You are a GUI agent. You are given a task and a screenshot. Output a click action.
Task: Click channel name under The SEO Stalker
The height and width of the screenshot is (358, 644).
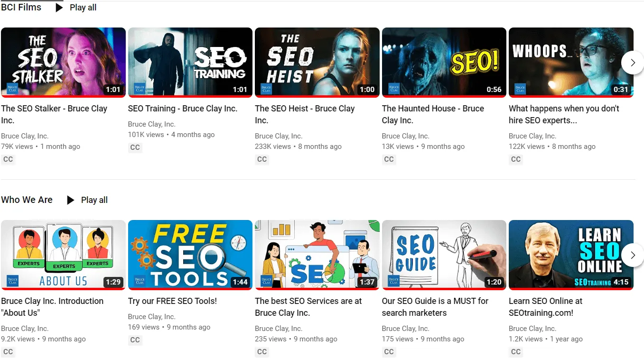(x=25, y=136)
